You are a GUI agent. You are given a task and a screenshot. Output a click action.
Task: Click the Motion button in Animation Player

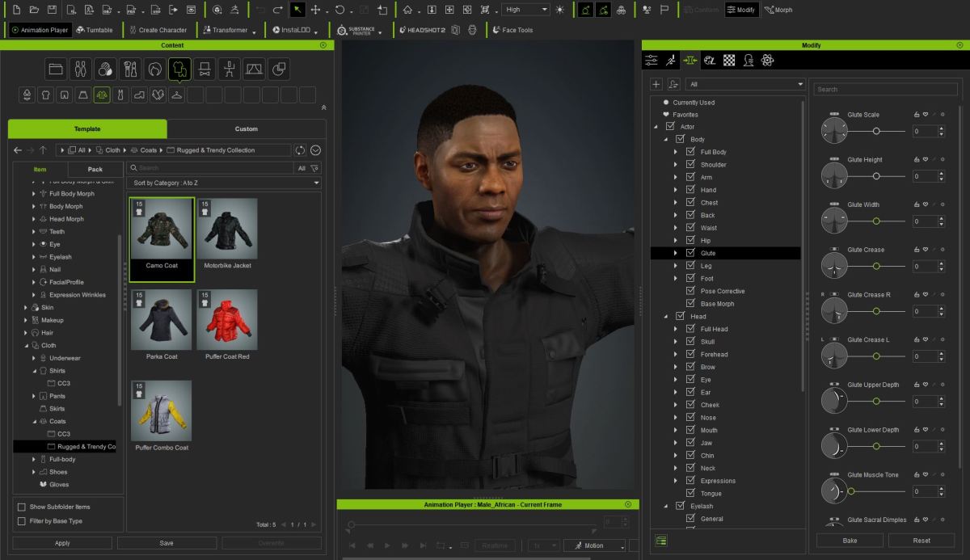point(594,545)
